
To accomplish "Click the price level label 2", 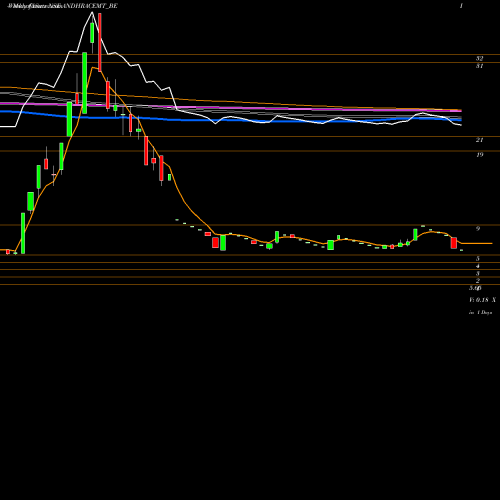I will [478, 281].
